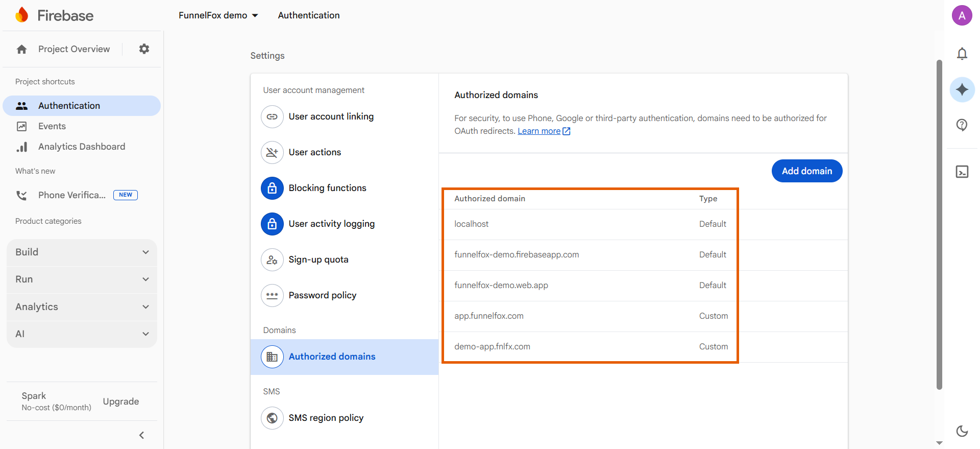
Task: Click the Events icon in sidebar
Action: point(22,126)
